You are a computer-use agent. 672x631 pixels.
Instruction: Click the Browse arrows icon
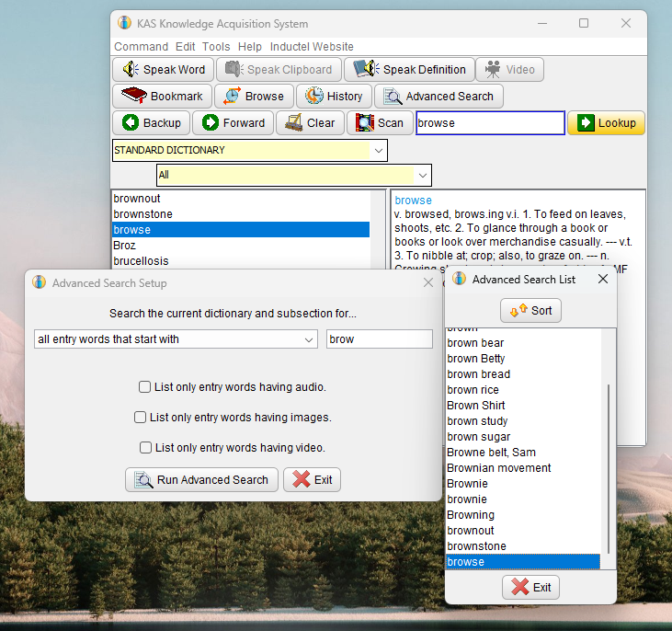click(x=232, y=96)
